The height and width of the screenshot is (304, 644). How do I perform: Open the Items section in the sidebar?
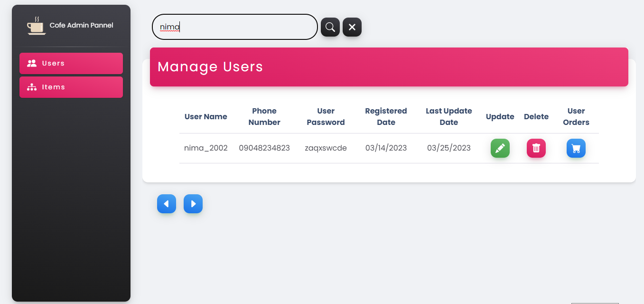click(x=71, y=87)
